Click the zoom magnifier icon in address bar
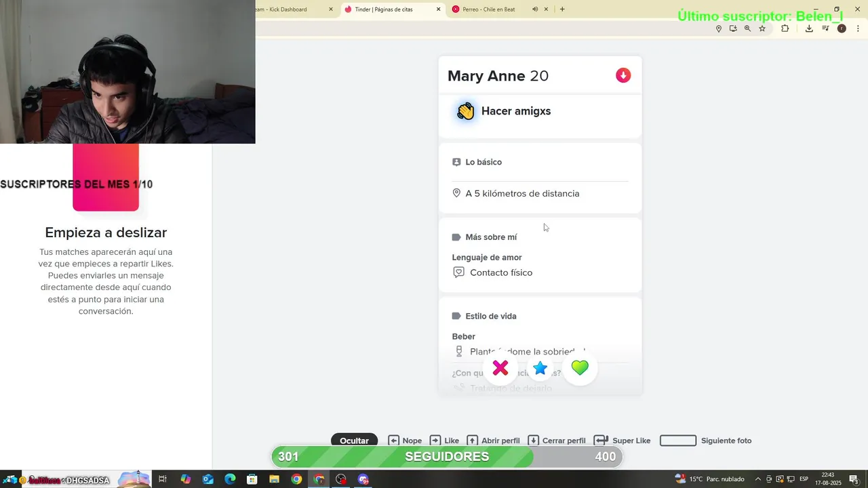Viewport: 868px width, 488px height. 747,28
